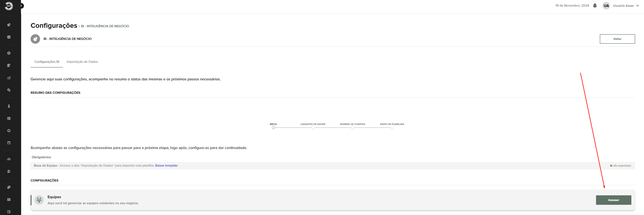Screen dimensions: 644x215
Task: Click the ID card sidebar icon
Action: pyautogui.click(x=9, y=118)
